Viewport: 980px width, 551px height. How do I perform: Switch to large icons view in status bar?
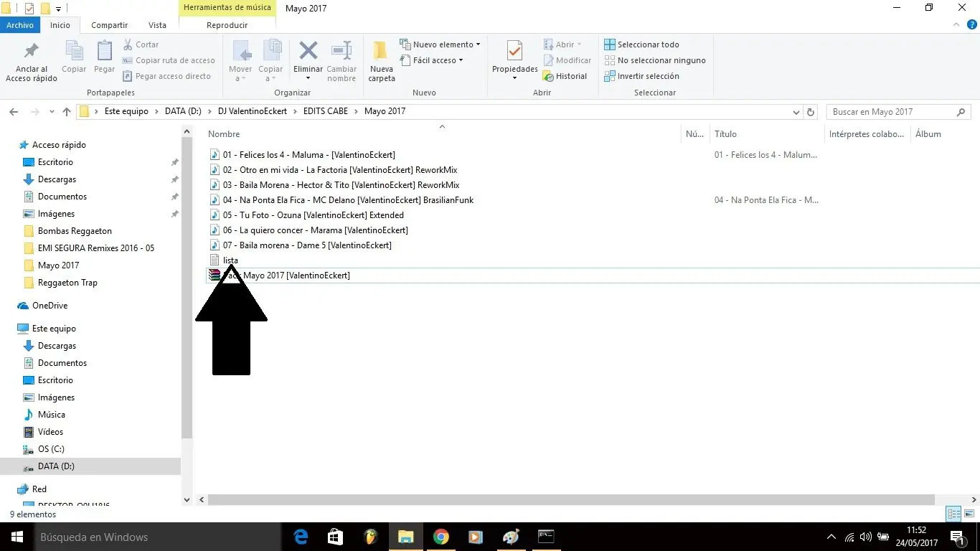969,514
